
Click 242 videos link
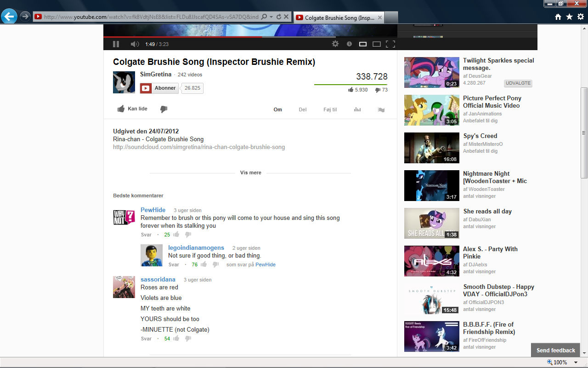click(190, 75)
